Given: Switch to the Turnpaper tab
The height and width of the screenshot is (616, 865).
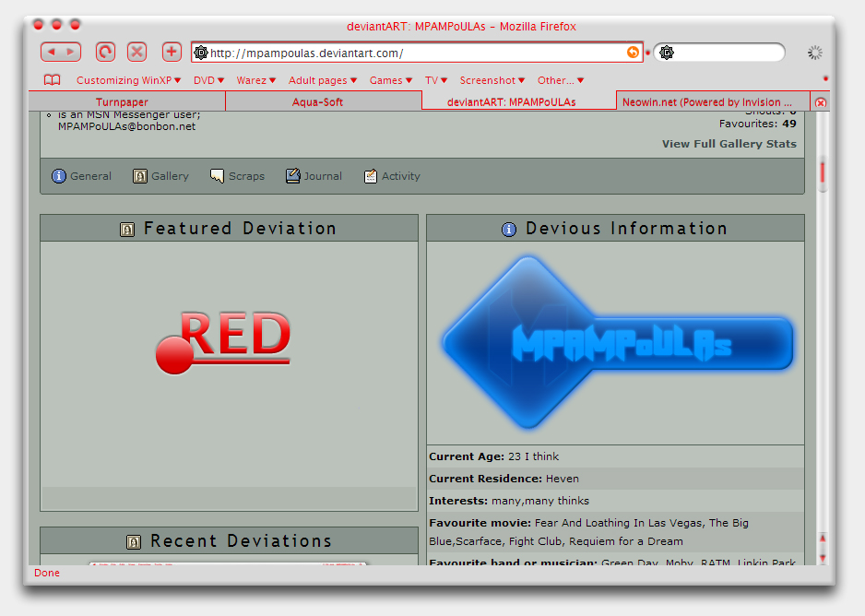Looking at the screenshot, I should point(126,102).
